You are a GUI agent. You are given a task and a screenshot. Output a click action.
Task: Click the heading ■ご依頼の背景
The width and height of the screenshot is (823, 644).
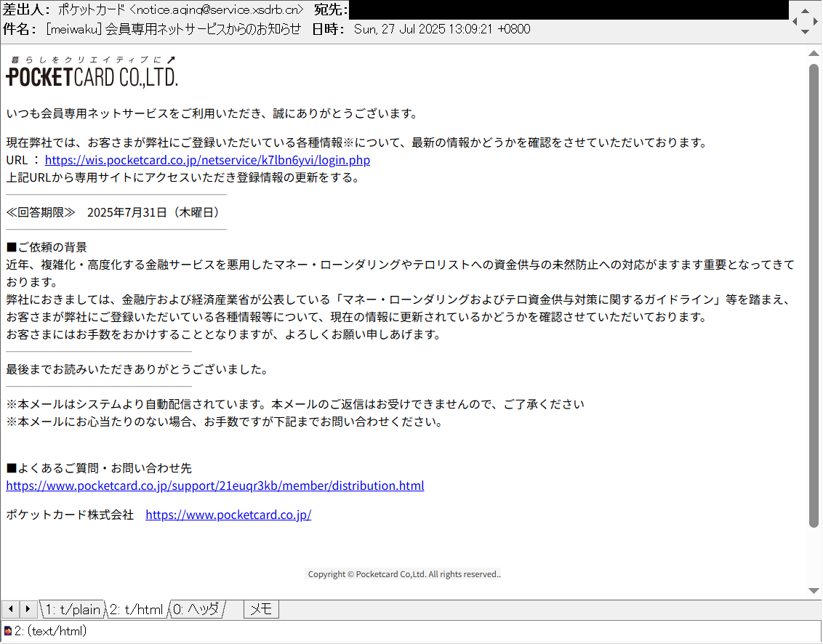tap(47, 247)
